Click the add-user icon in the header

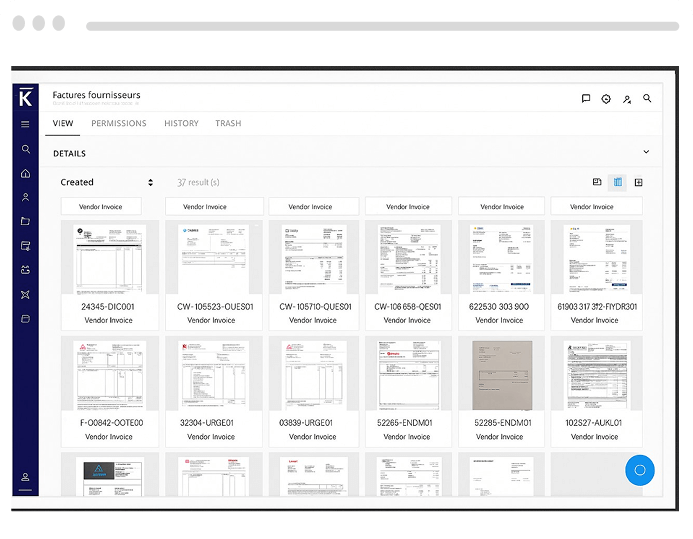(x=627, y=98)
